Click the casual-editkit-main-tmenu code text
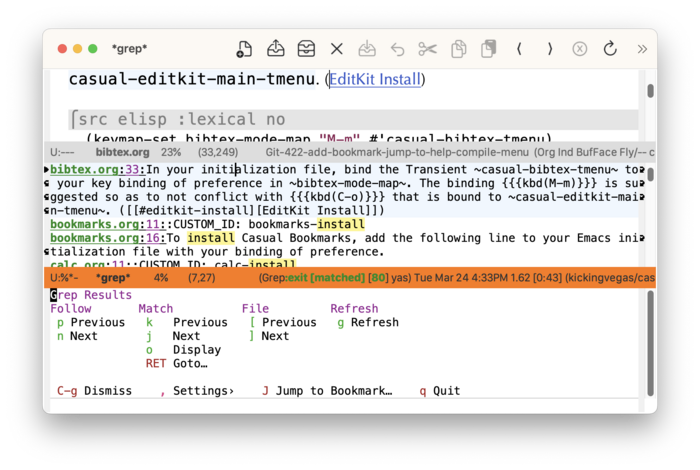The height and width of the screenshot is (470, 700). tap(192, 79)
